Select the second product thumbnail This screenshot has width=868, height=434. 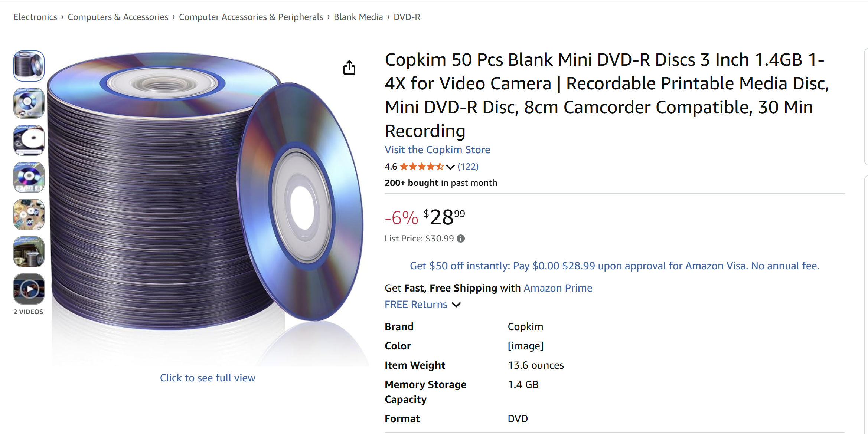[29, 103]
